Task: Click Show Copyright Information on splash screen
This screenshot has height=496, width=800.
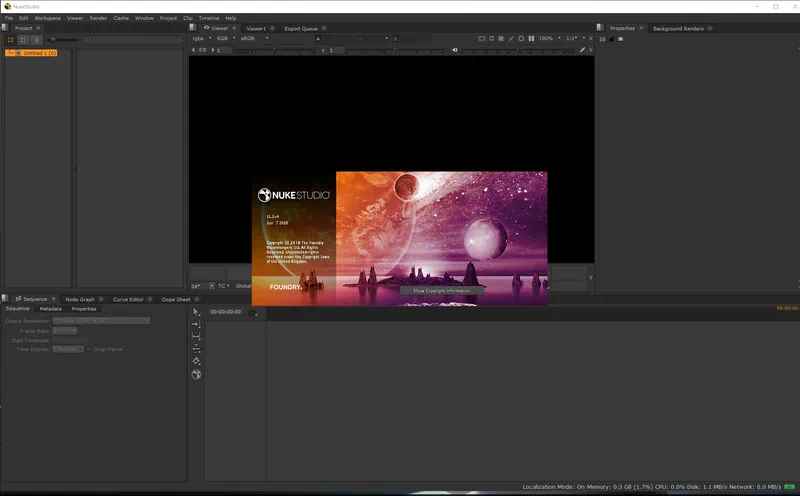Action: coord(441,290)
